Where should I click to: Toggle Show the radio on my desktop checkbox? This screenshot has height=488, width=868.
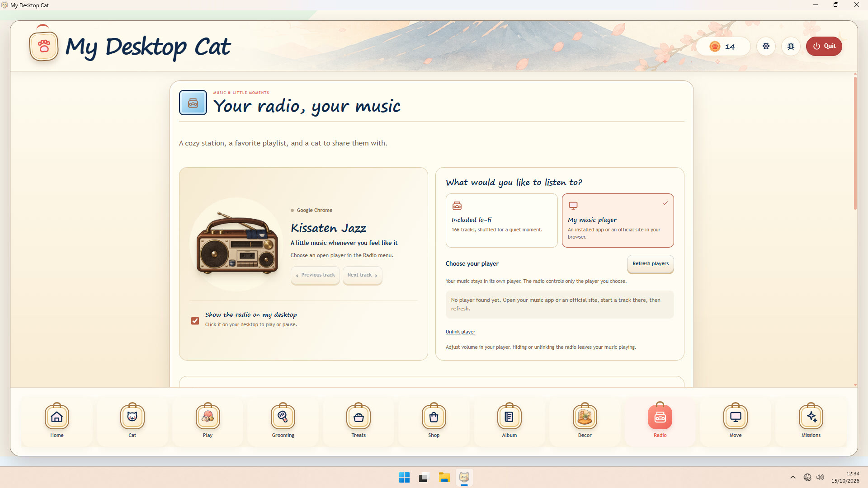point(195,321)
